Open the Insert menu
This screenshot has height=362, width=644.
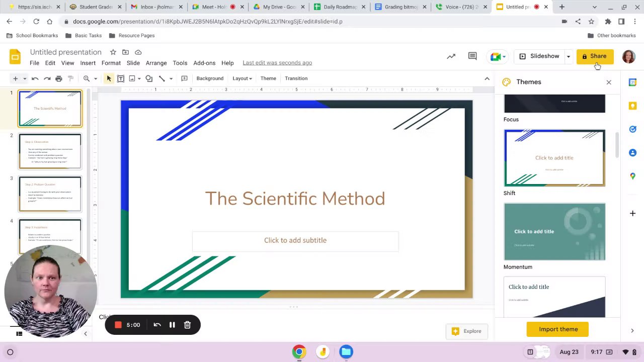88,63
